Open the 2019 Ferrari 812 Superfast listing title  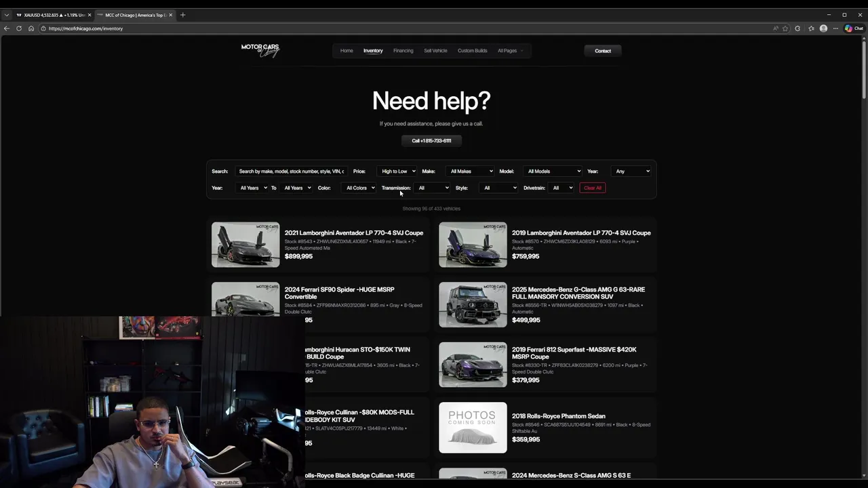point(574,353)
